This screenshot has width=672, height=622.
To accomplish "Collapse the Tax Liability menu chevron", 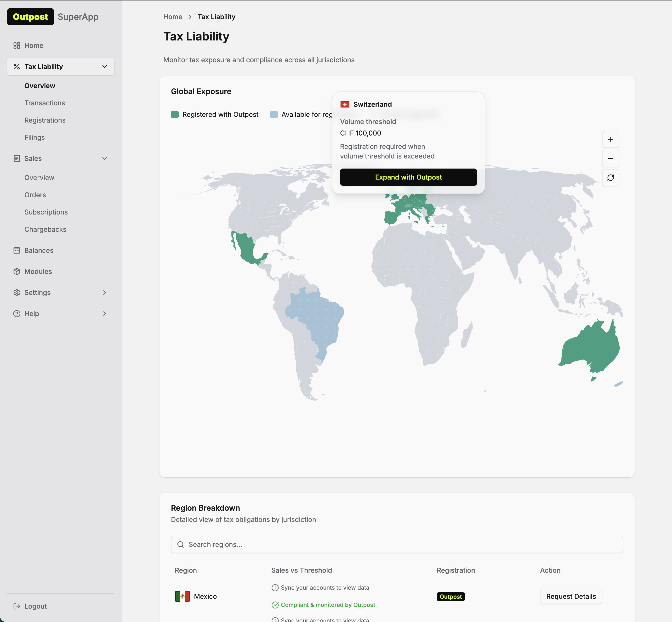I will [105, 67].
